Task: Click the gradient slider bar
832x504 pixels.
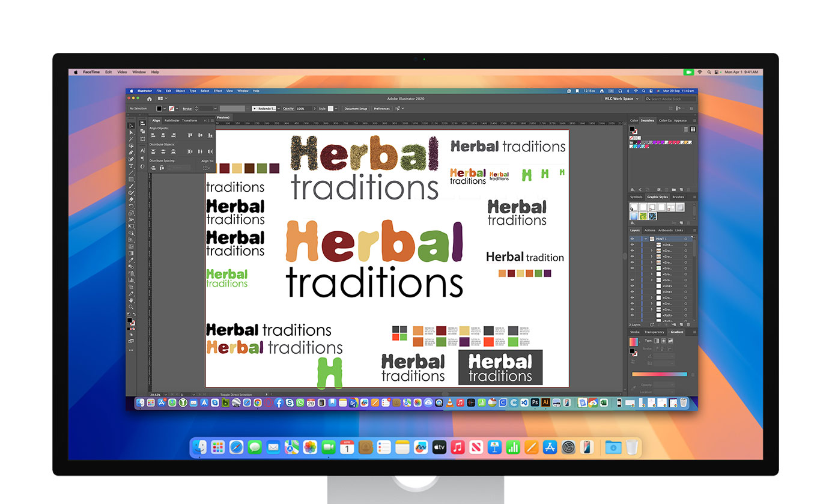Action: click(x=659, y=374)
